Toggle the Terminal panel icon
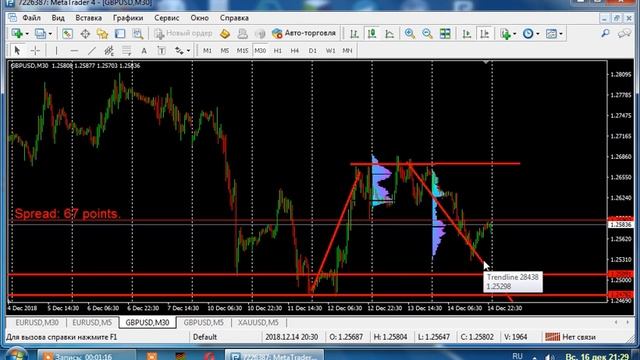This screenshot has height=360, width=640. click(120, 33)
